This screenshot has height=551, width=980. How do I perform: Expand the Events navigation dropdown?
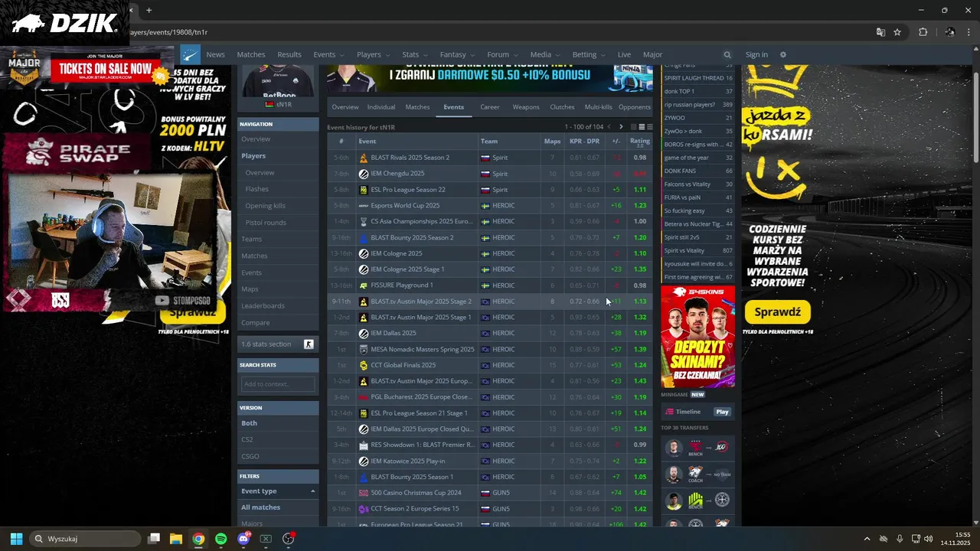(341, 55)
